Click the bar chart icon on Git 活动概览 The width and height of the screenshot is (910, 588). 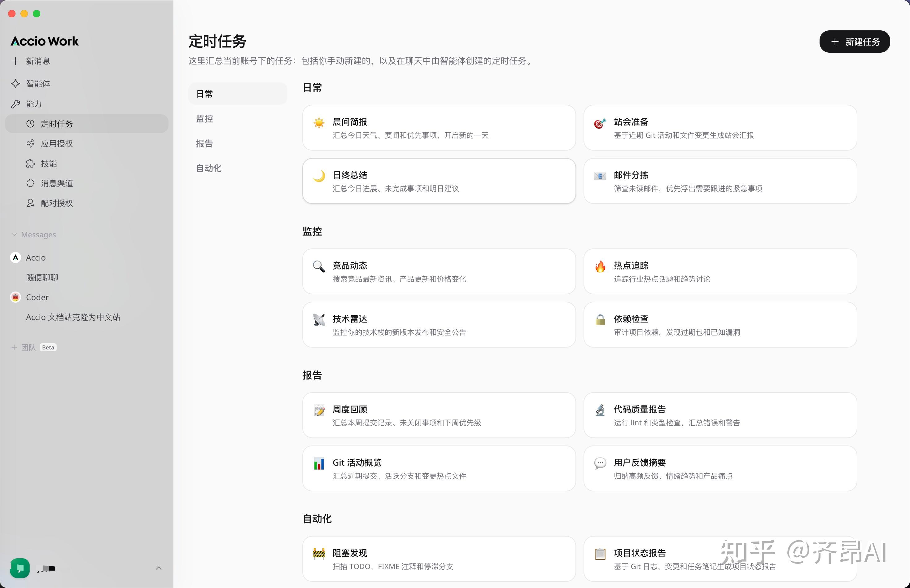319,463
